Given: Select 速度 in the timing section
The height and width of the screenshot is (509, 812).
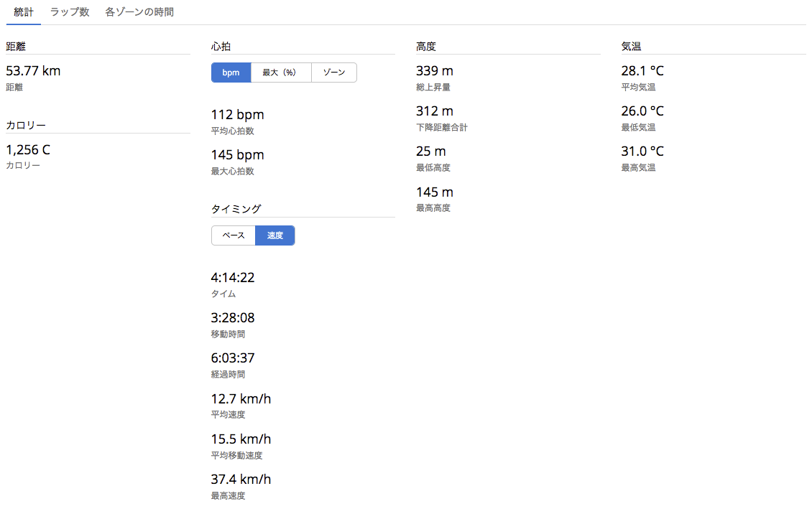Looking at the screenshot, I should pyautogui.click(x=275, y=235).
